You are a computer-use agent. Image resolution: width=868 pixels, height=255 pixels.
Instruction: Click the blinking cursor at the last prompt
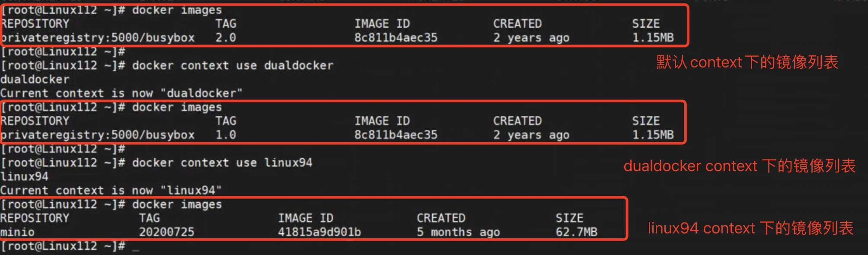pos(136,248)
